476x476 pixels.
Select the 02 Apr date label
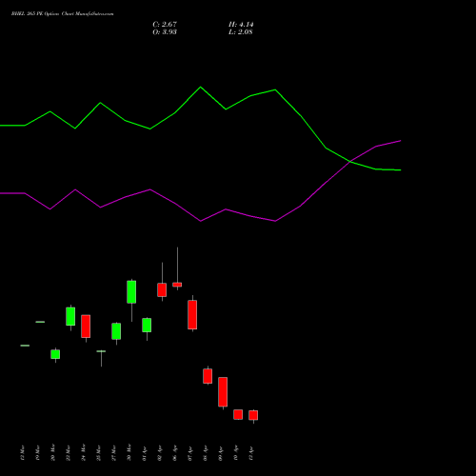pyautogui.click(x=160, y=452)
